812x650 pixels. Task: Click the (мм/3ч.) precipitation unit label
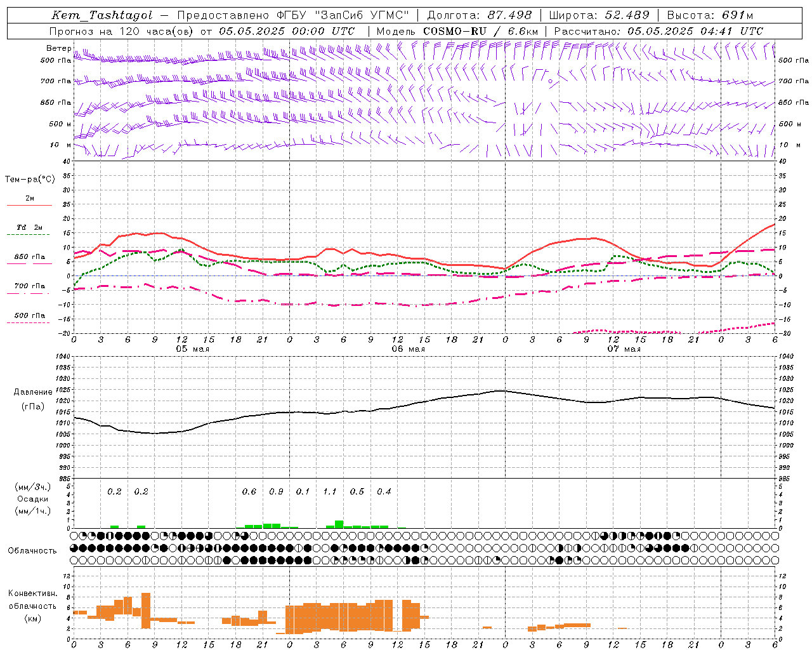33,487
